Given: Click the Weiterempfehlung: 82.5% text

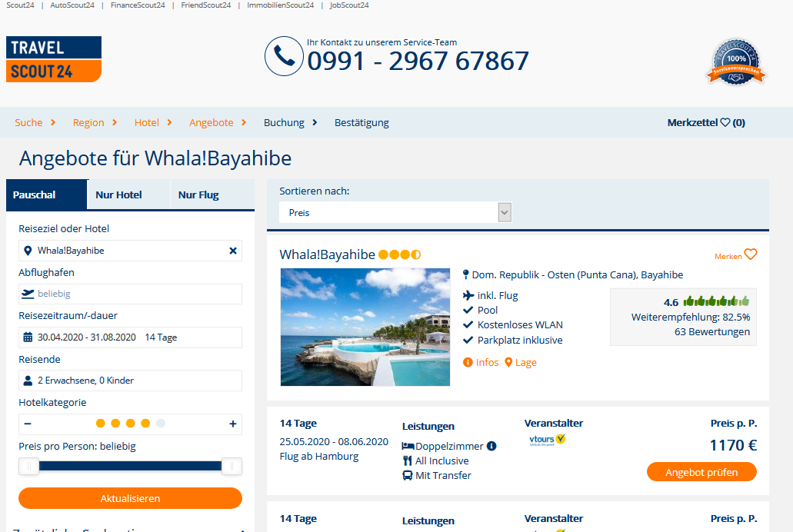Looking at the screenshot, I should 691,317.
